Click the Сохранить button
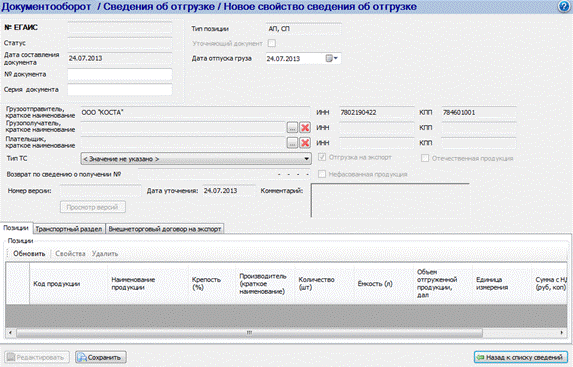 point(101,357)
